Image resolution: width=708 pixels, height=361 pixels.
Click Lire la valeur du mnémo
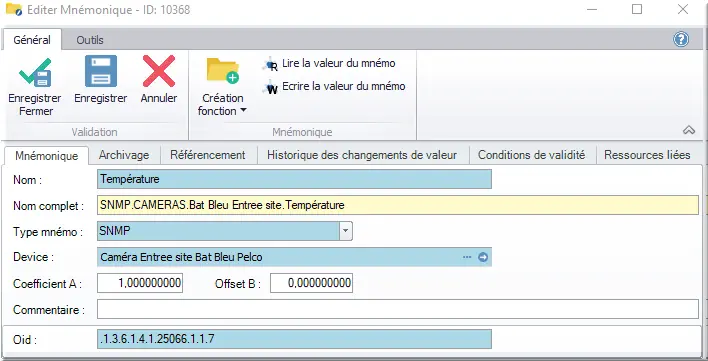pos(339,64)
